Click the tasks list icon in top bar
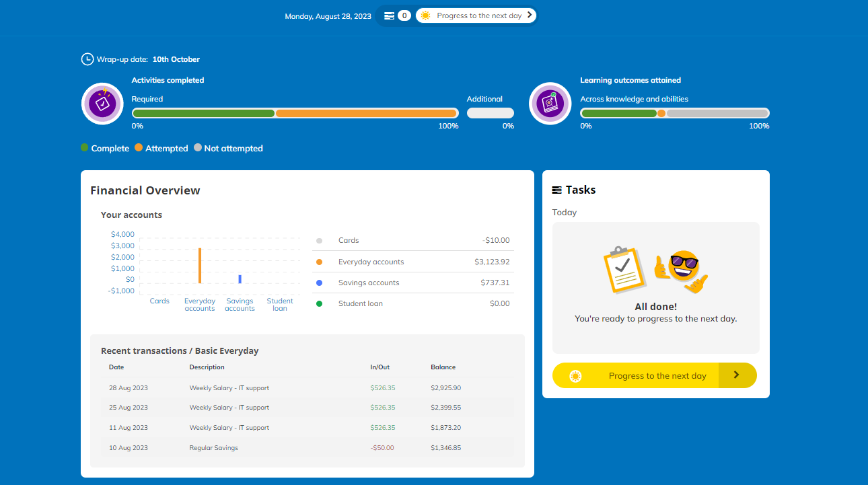 pyautogui.click(x=390, y=15)
